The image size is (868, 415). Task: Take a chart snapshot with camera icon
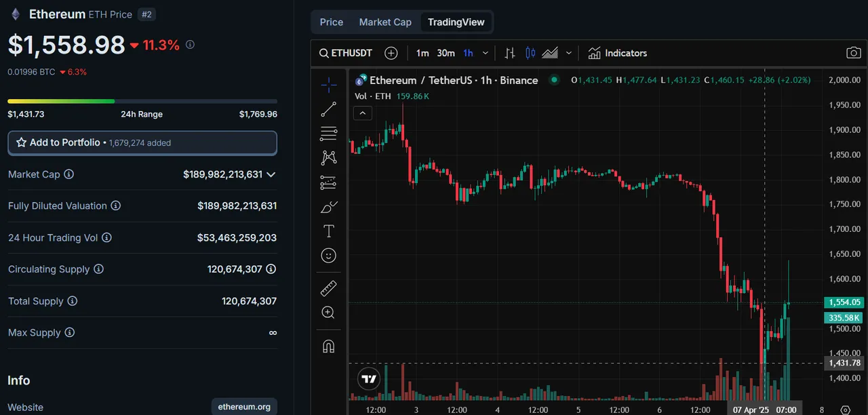click(x=853, y=53)
